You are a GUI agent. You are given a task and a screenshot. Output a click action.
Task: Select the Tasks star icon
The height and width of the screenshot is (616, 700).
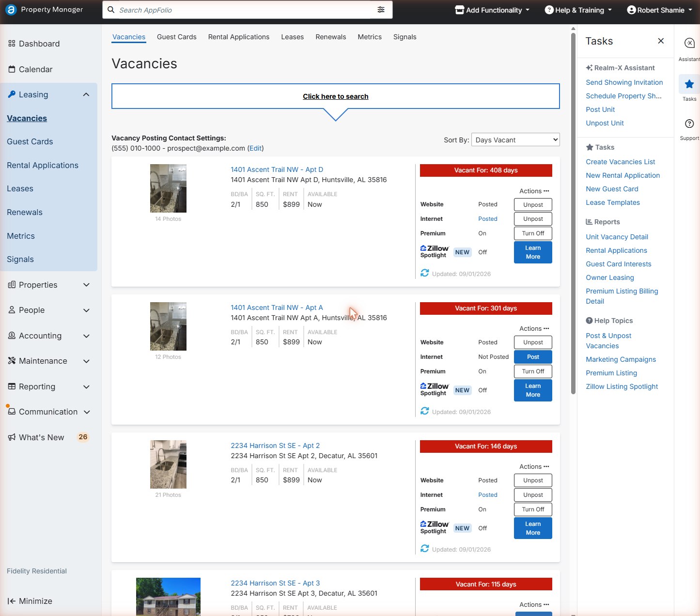pos(689,84)
